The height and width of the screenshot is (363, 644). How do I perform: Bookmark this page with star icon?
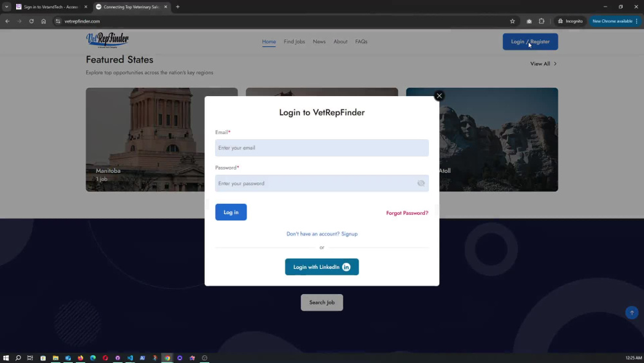(512, 21)
